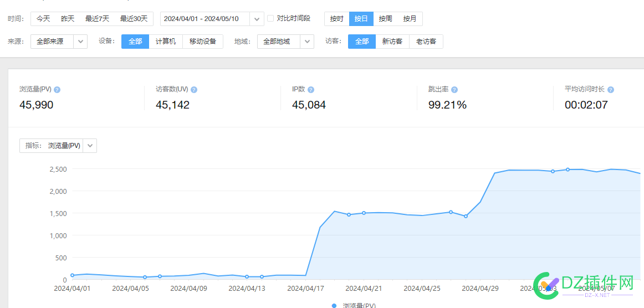The height and width of the screenshot is (308, 644).
Task: Click help icon beside 平均访问时长
Action: [x=611, y=90]
